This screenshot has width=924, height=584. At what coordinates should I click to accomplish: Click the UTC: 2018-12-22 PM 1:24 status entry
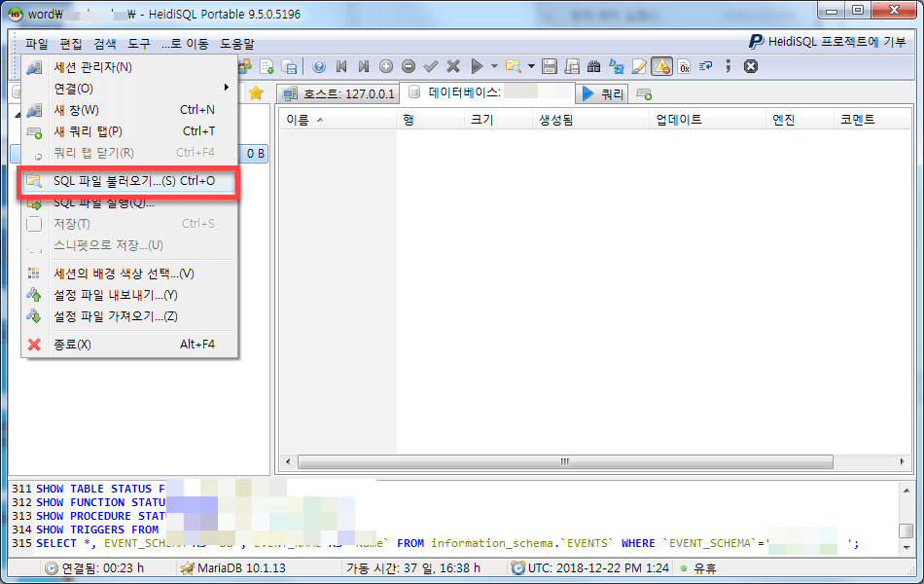[x=590, y=568]
